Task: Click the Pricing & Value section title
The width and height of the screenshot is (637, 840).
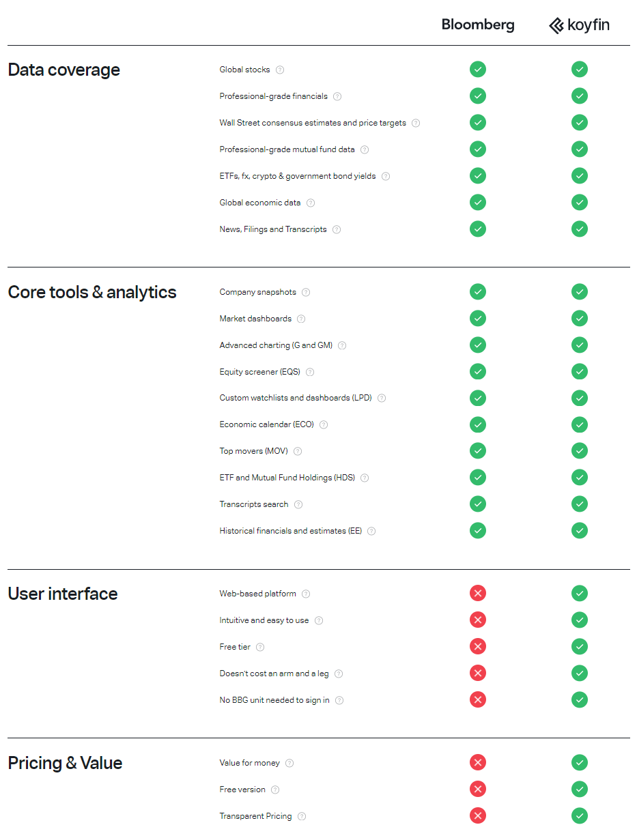Action: (x=65, y=763)
